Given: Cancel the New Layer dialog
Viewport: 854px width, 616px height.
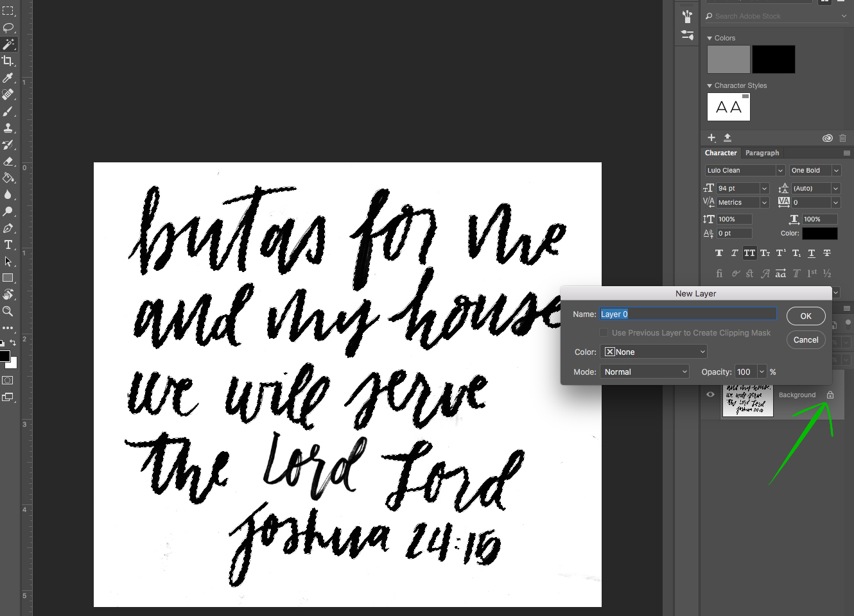Looking at the screenshot, I should (x=806, y=339).
